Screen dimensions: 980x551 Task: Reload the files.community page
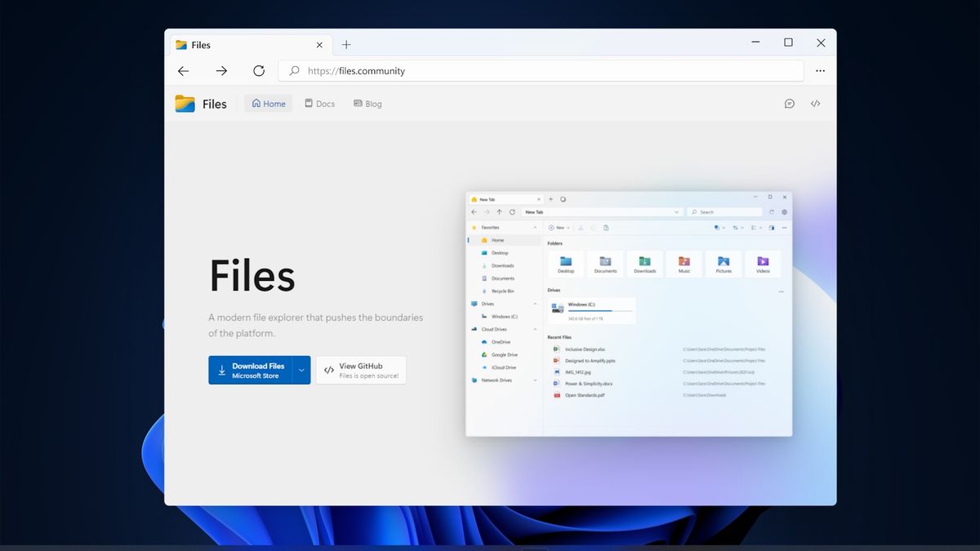click(259, 71)
